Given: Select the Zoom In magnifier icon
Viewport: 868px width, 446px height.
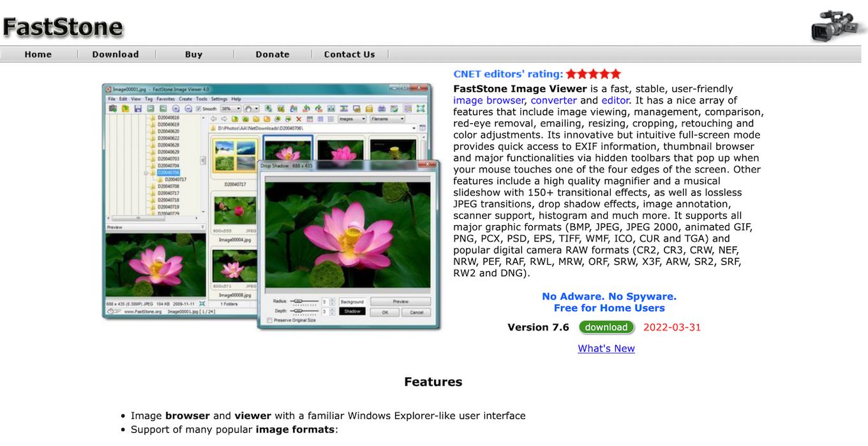Looking at the screenshot, I should click(x=176, y=108).
